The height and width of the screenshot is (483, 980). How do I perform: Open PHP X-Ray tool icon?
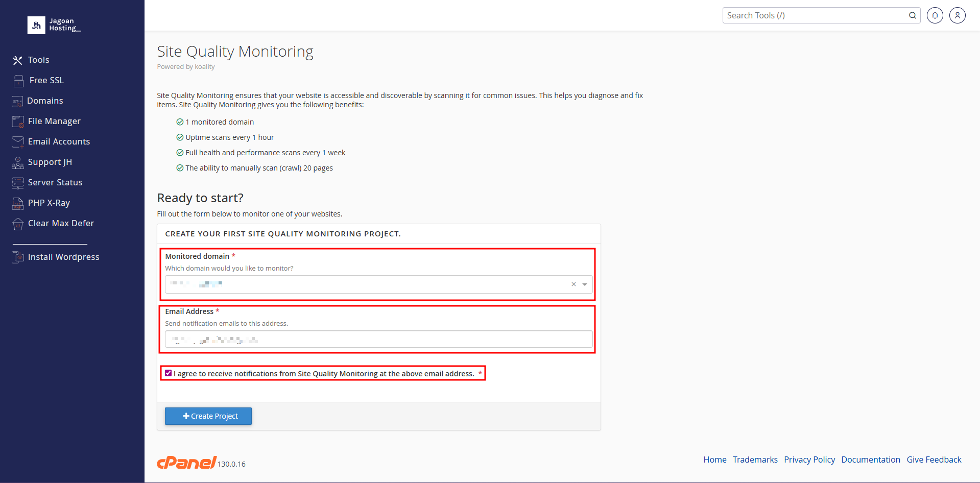click(x=18, y=203)
